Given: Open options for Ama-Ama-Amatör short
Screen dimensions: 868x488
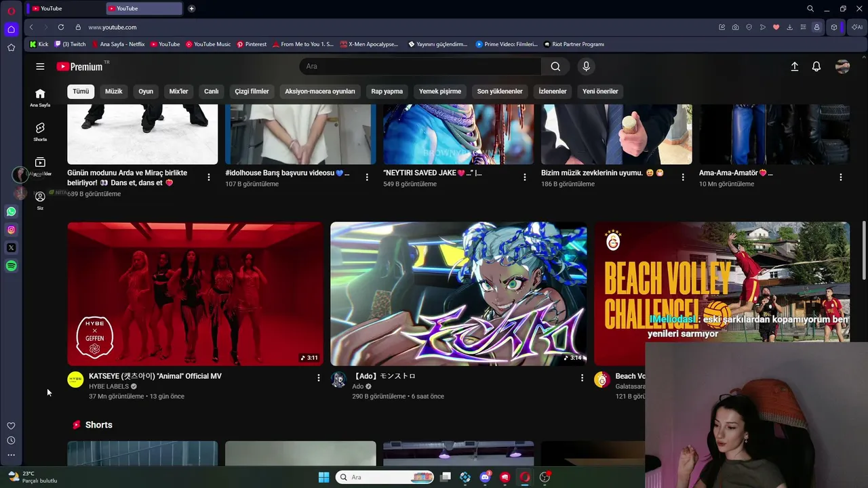Looking at the screenshot, I should click(841, 177).
